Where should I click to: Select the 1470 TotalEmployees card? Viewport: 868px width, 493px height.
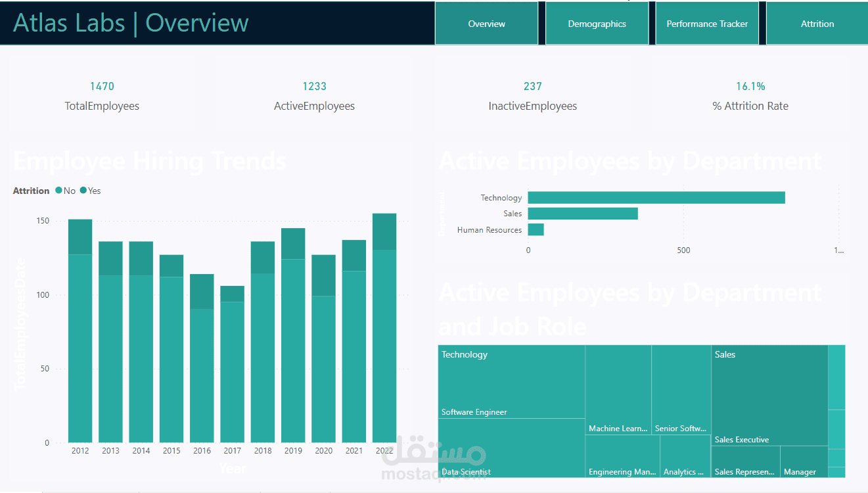[102, 95]
